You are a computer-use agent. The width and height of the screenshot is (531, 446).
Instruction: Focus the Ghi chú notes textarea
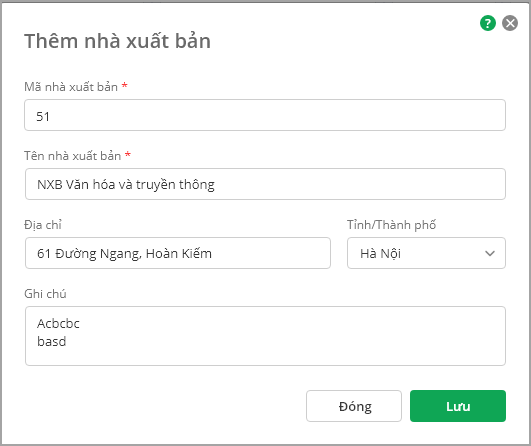pyautogui.click(x=265, y=336)
